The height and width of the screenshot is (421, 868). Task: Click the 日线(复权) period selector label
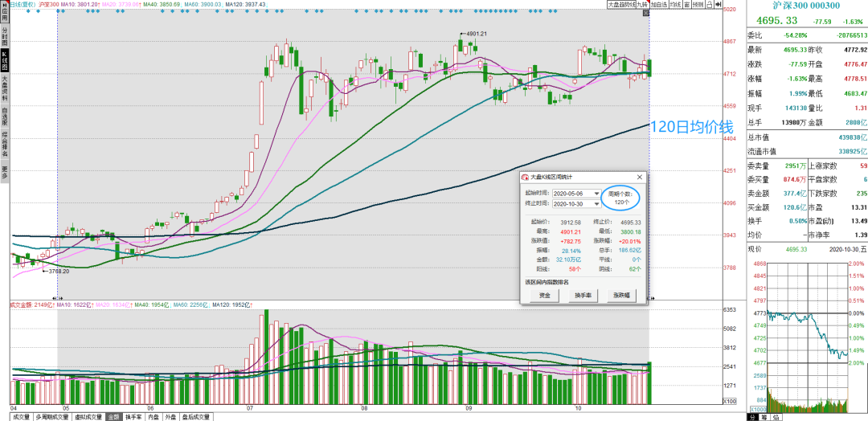tap(23, 4)
